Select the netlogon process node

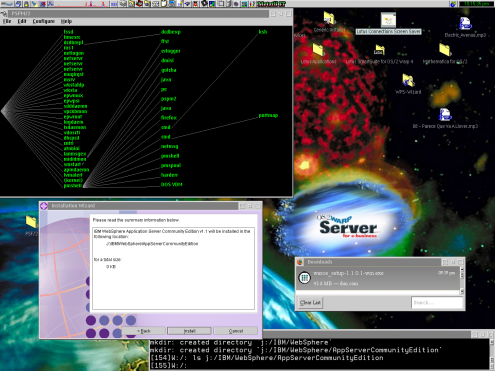(x=74, y=53)
